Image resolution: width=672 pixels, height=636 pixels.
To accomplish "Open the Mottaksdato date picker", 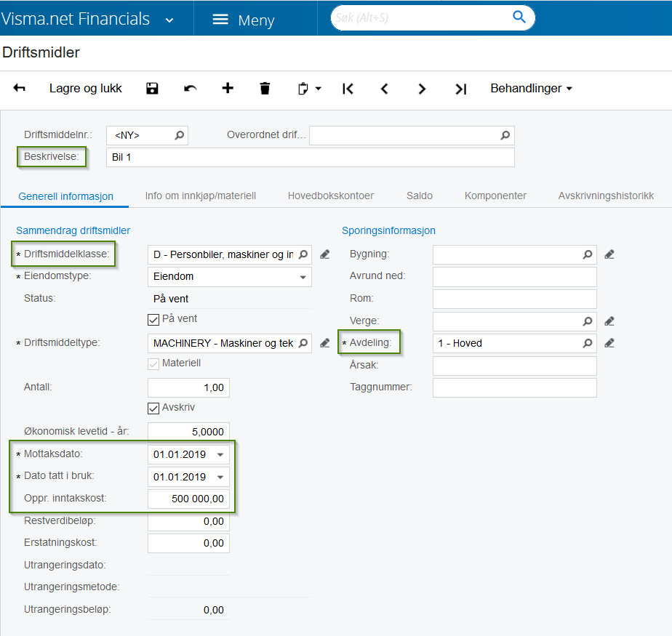I will click(220, 455).
